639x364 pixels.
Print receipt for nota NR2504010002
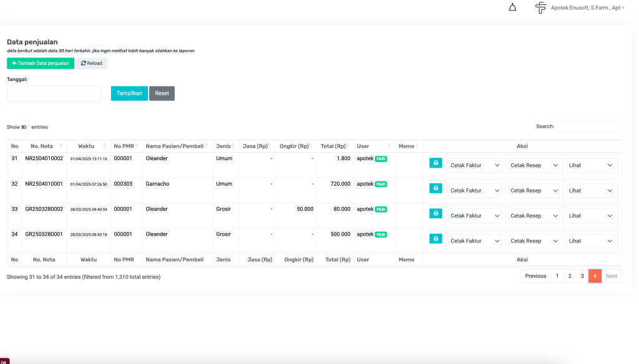[436, 163]
